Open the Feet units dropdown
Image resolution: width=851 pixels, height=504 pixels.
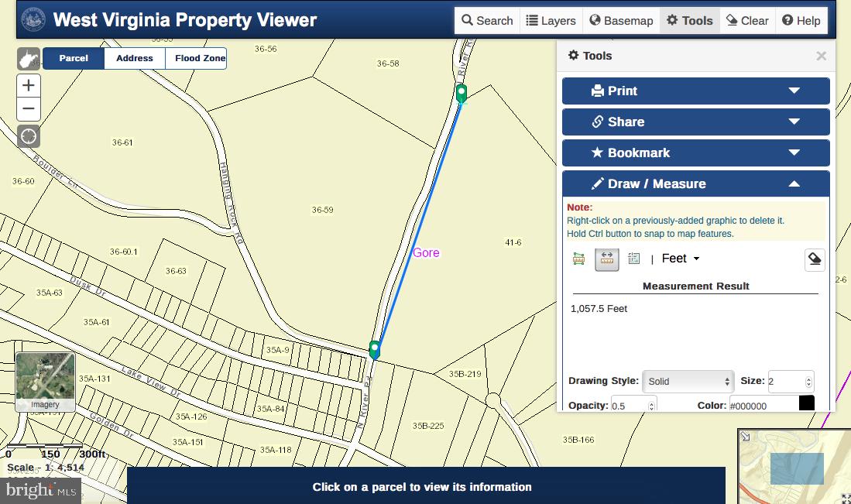click(x=680, y=259)
